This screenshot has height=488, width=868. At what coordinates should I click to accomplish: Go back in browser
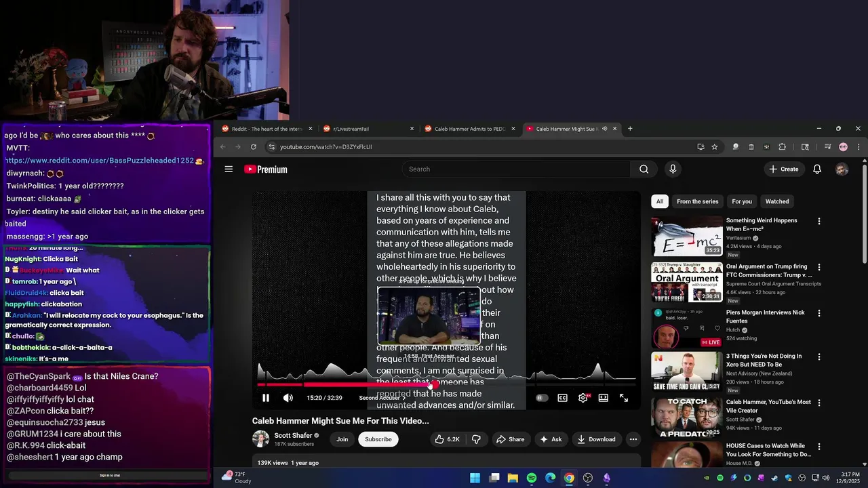(222, 147)
